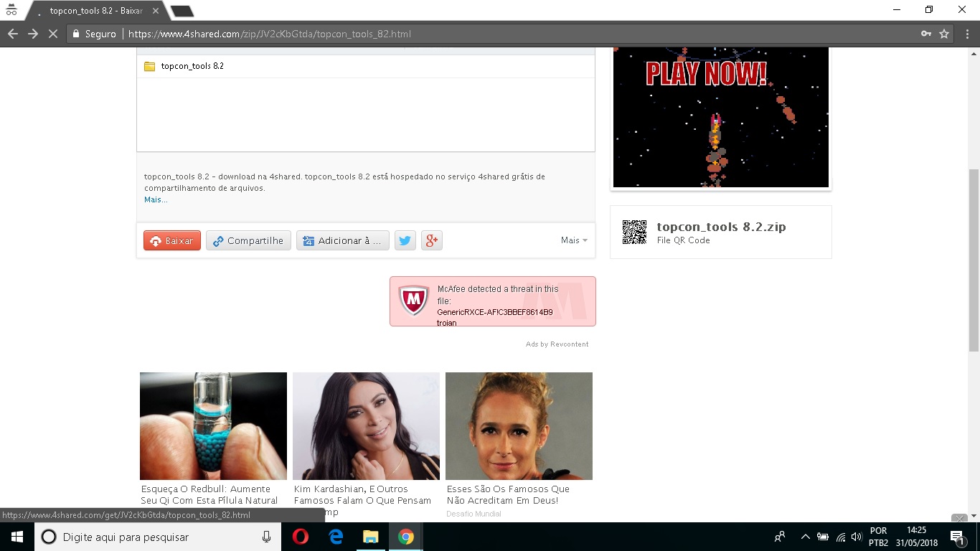Open the Kim Kardashian ad thumbnail
Image resolution: width=980 pixels, height=551 pixels.
tap(366, 426)
